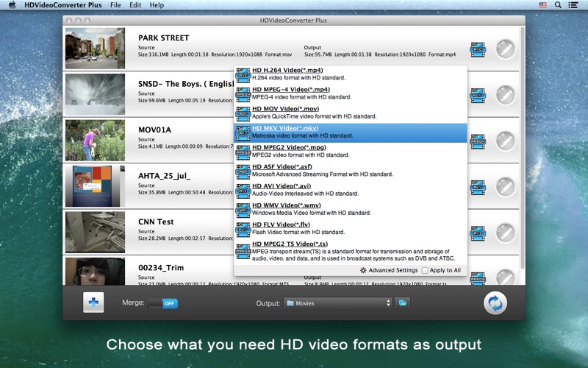
Task: Click the HD FLV format icon
Action: [x=243, y=230]
